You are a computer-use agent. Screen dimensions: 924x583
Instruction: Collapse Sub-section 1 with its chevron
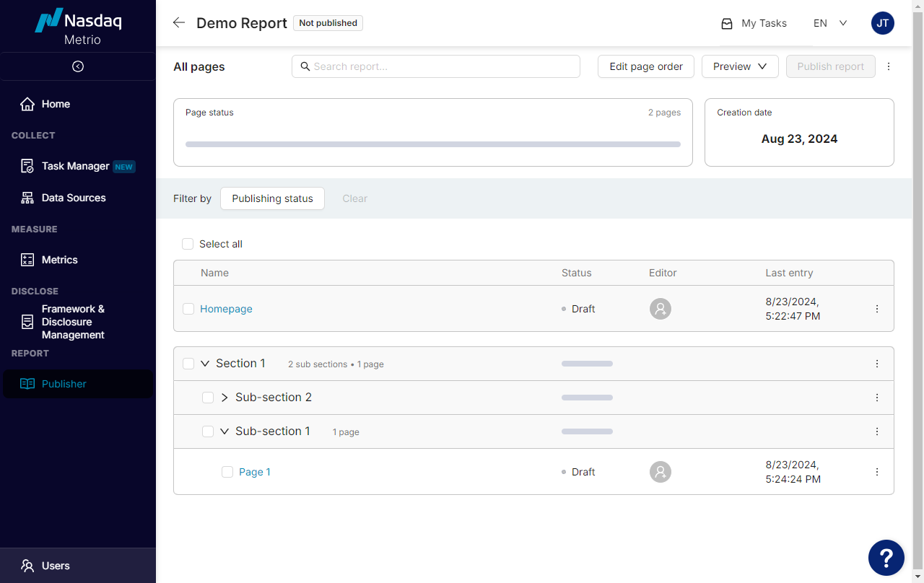(x=225, y=431)
